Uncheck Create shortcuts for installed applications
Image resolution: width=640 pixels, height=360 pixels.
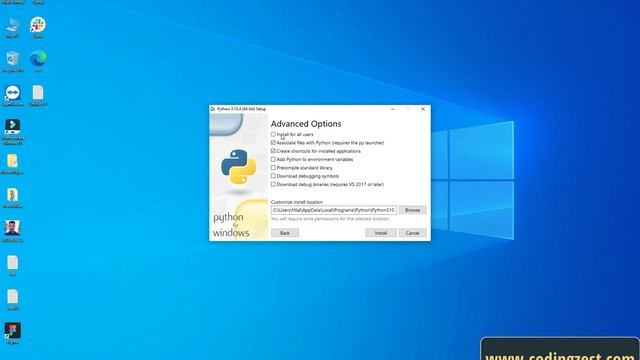click(273, 151)
